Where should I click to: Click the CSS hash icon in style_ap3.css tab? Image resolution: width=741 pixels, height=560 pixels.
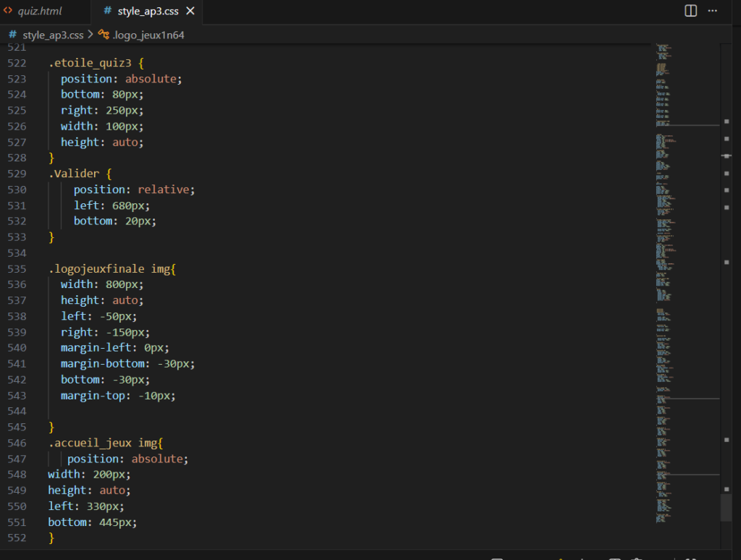(107, 12)
